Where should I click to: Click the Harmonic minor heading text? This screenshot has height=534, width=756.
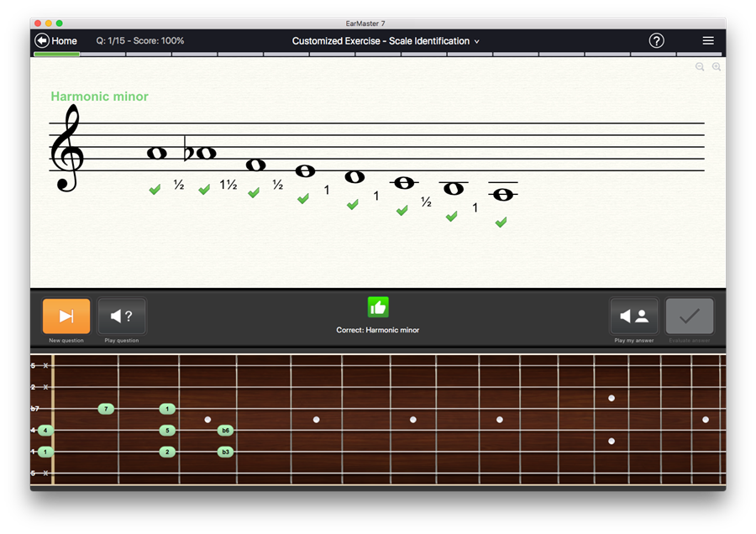99,97
